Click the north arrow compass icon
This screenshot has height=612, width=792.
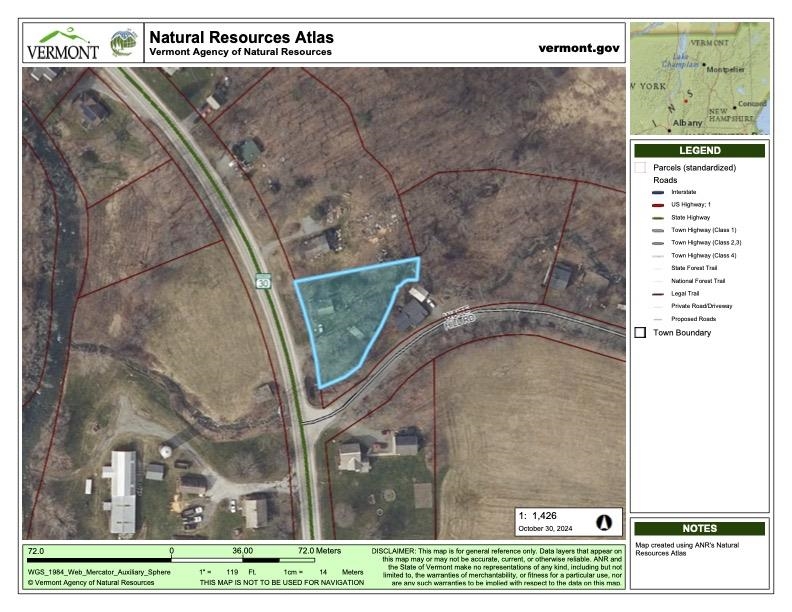point(604,522)
